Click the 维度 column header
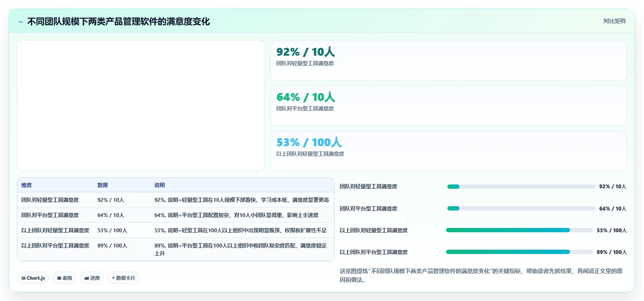644x301 pixels. point(27,185)
